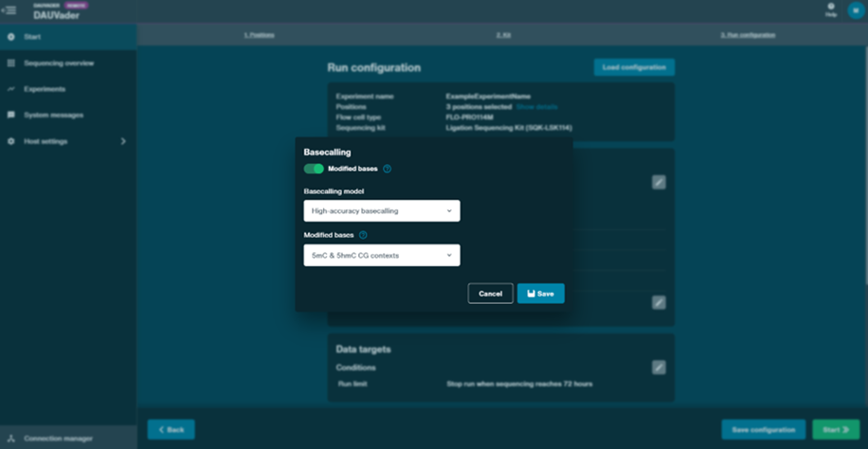The height and width of the screenshot is (449, 868).
Task: Click the Load configuration button
Action: point(634,67)
